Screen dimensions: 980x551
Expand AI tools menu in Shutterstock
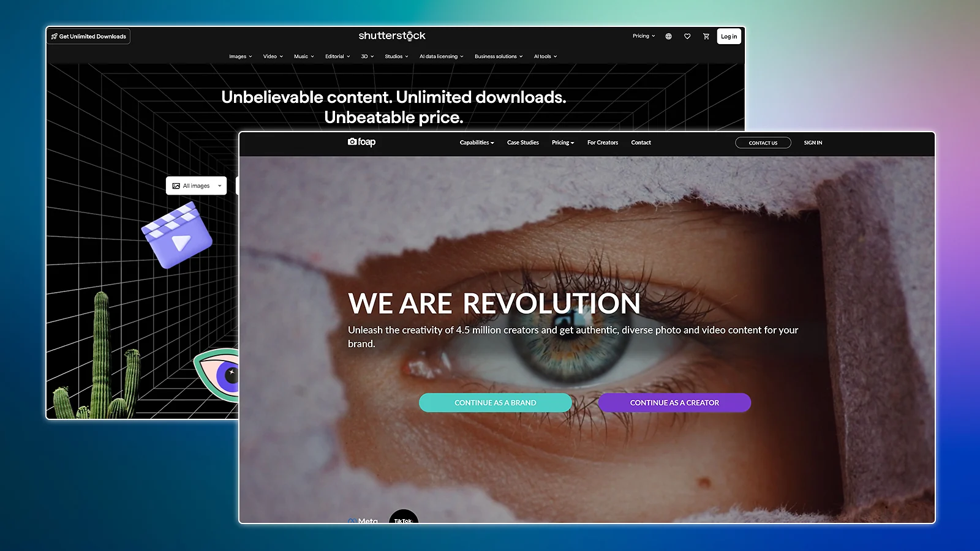tap(545, 56)
